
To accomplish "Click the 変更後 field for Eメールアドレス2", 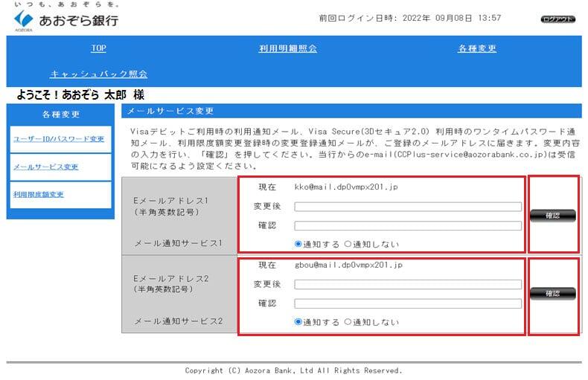I will pos(408,284).
